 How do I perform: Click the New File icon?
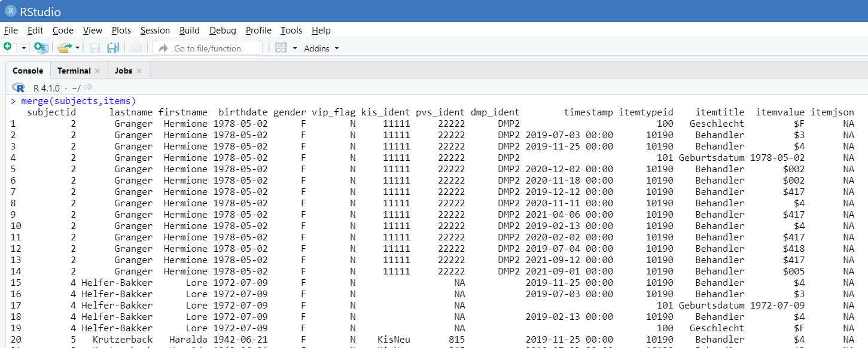point(8,48)
